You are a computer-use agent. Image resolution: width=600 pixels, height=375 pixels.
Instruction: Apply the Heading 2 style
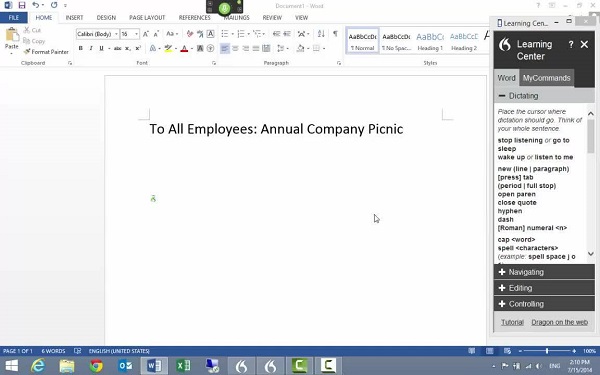(464, 41)
